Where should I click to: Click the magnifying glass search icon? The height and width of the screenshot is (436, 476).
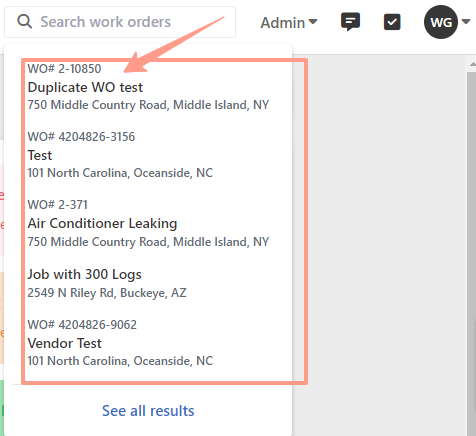[x=25, y=22]
